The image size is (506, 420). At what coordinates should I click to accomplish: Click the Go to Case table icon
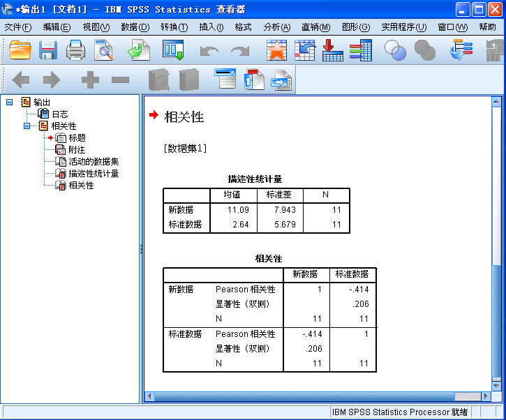click(x=305, y=50)
